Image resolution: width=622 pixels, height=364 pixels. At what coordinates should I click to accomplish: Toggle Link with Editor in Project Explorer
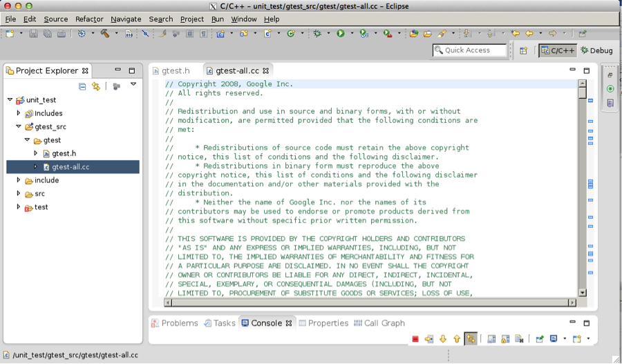click(x=96, y=86)
